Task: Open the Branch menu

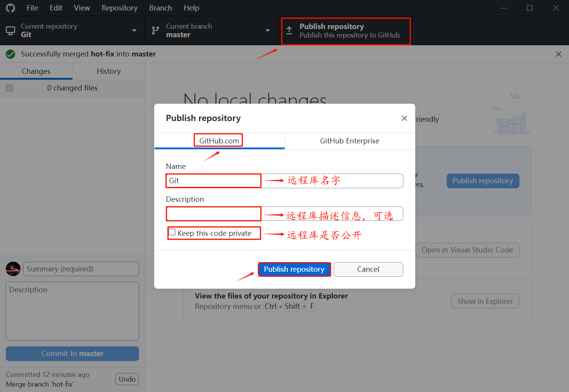Action: (161, 8)
